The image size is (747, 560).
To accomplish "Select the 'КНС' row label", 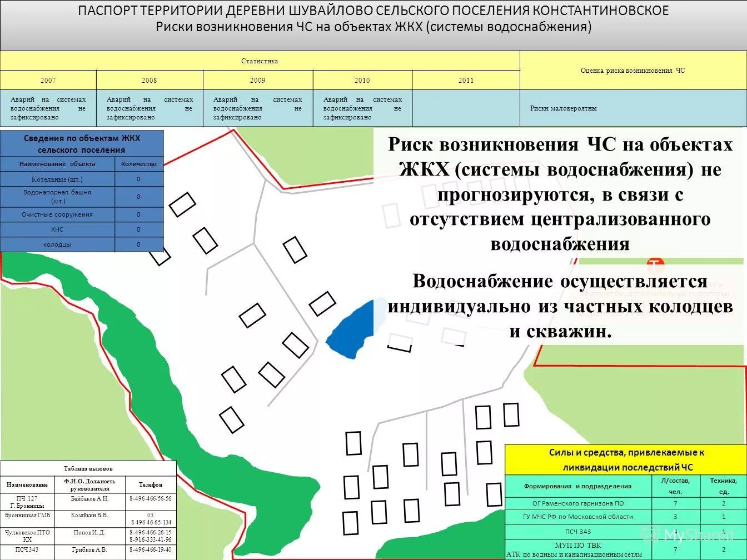I will [x=57, y=229].
